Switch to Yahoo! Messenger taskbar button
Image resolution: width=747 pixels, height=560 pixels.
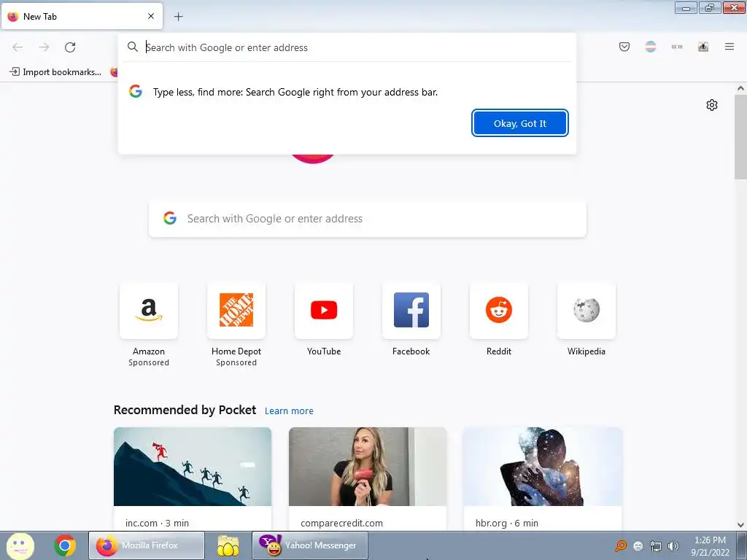pyautogui.click(x=309, y=545)
